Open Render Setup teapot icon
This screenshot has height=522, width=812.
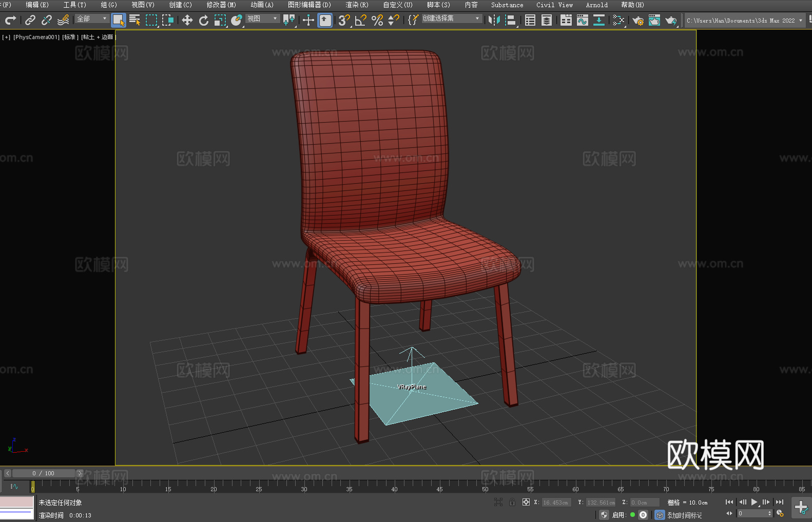pyautogui.click(x=638, y=20)
